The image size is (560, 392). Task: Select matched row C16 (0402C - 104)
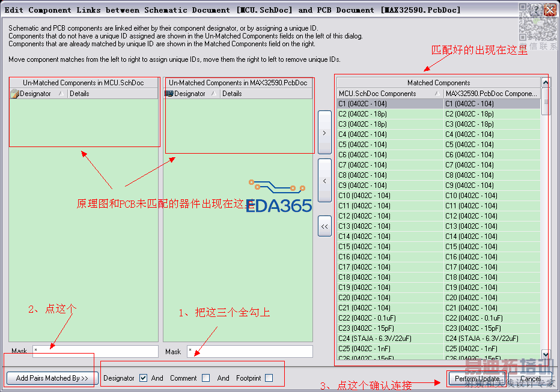click(x=439, y=257)
